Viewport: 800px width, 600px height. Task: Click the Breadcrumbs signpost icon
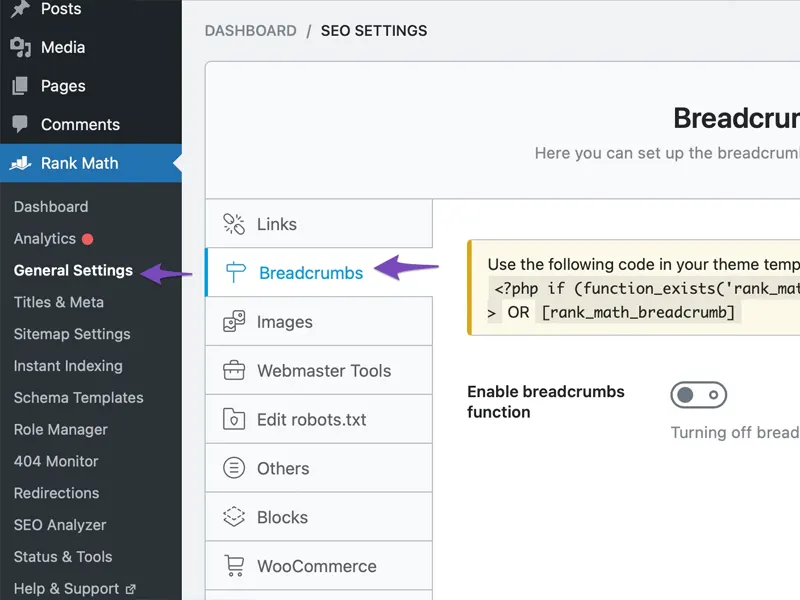coord(235,273)
